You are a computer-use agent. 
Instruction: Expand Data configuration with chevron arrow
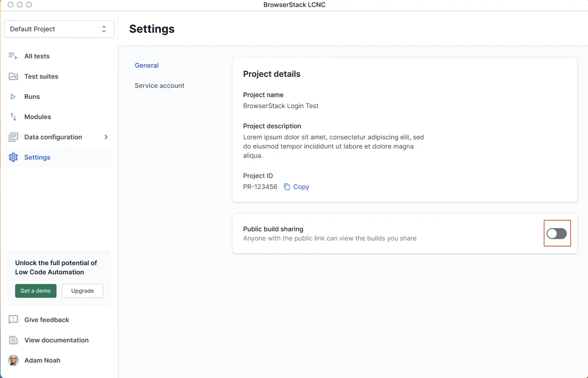106,137
